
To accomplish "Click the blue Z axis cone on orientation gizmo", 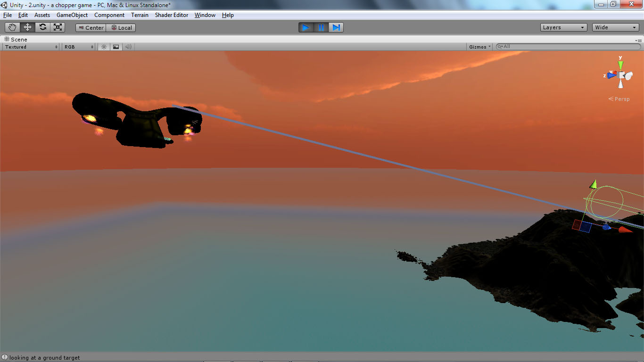I will pos(611,75).
